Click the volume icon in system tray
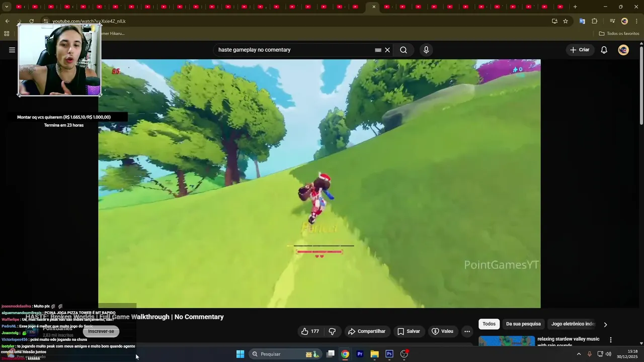 (609, 354)
